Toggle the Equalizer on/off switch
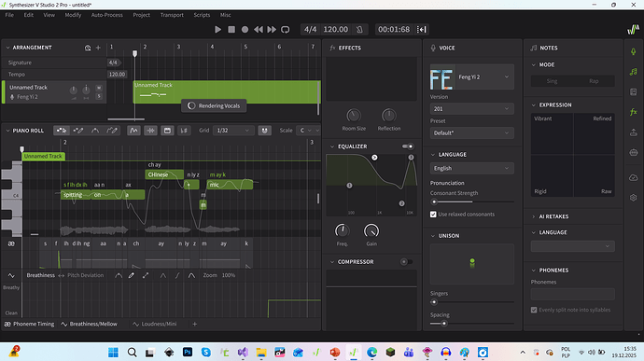The width and height of the screenshot is (644, 361). coord(408,146)
